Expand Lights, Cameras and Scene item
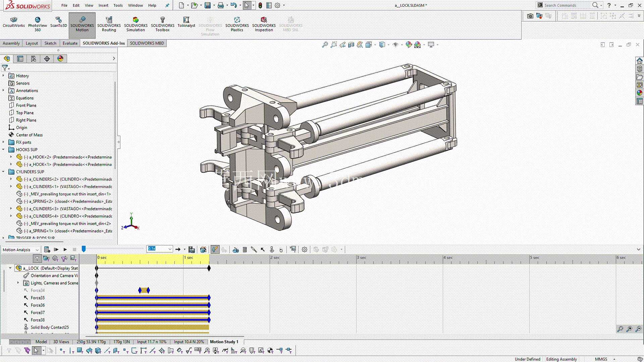 [x=18, y=283]
